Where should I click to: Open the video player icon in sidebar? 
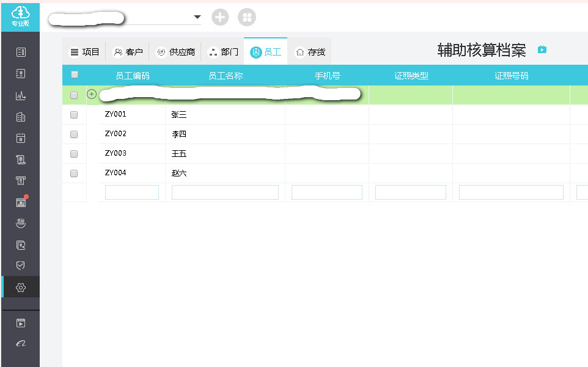[x=21, y=323]
